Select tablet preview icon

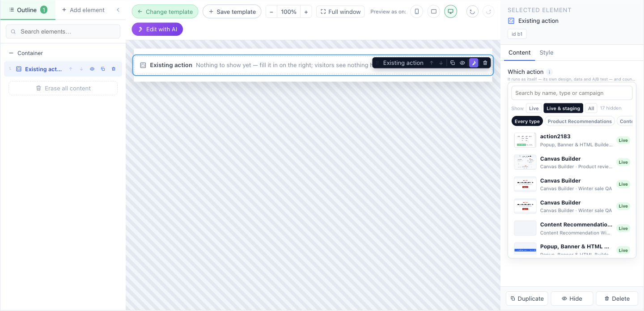coord(434,12)
